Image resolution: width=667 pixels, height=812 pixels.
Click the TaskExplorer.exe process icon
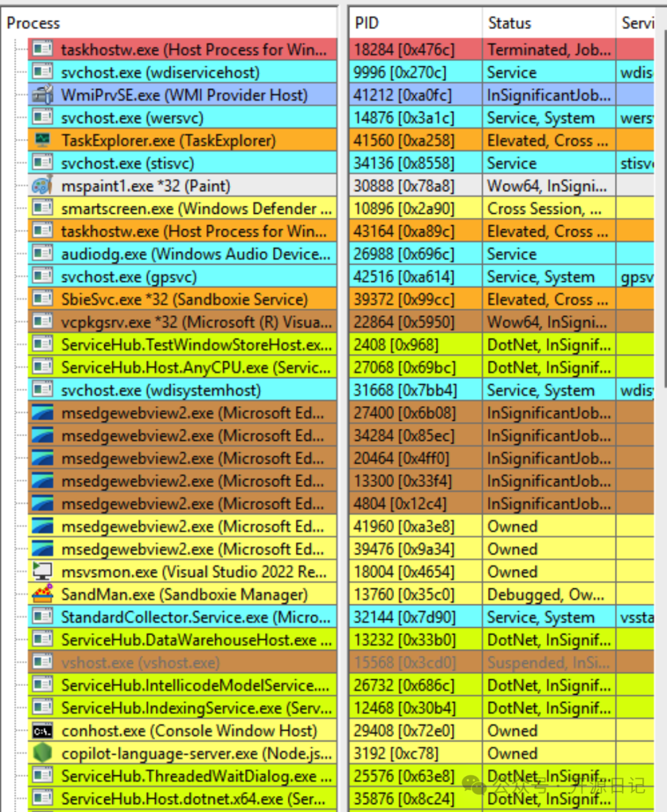pos(43,140)
